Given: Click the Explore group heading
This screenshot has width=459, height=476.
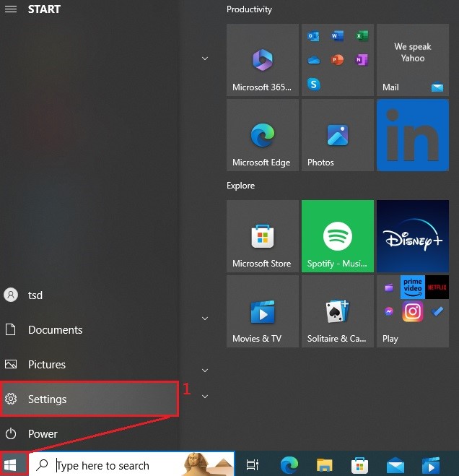Looking at the screenshot, I should click(240, 186).
